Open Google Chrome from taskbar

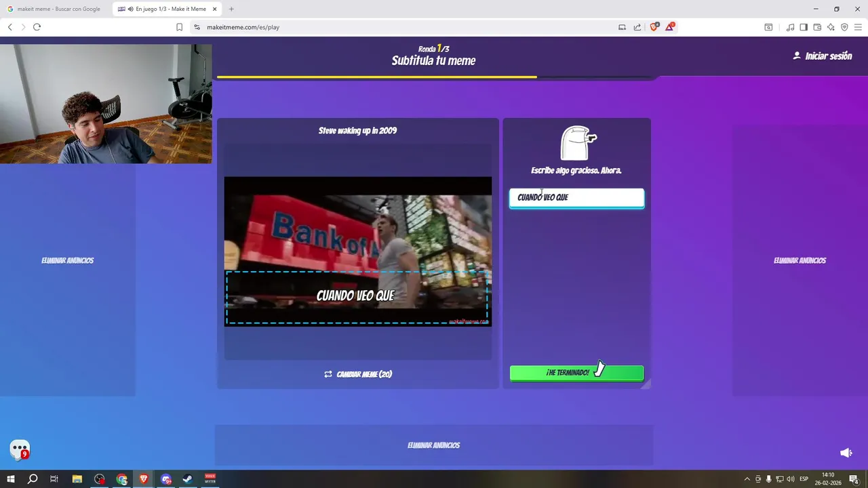click(122, 479)
